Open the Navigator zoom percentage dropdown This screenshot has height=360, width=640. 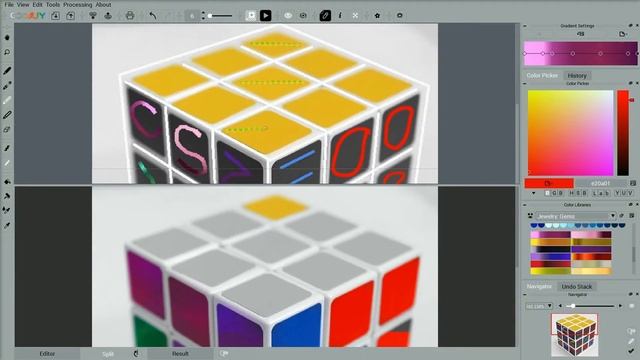[x=539, y=306]
